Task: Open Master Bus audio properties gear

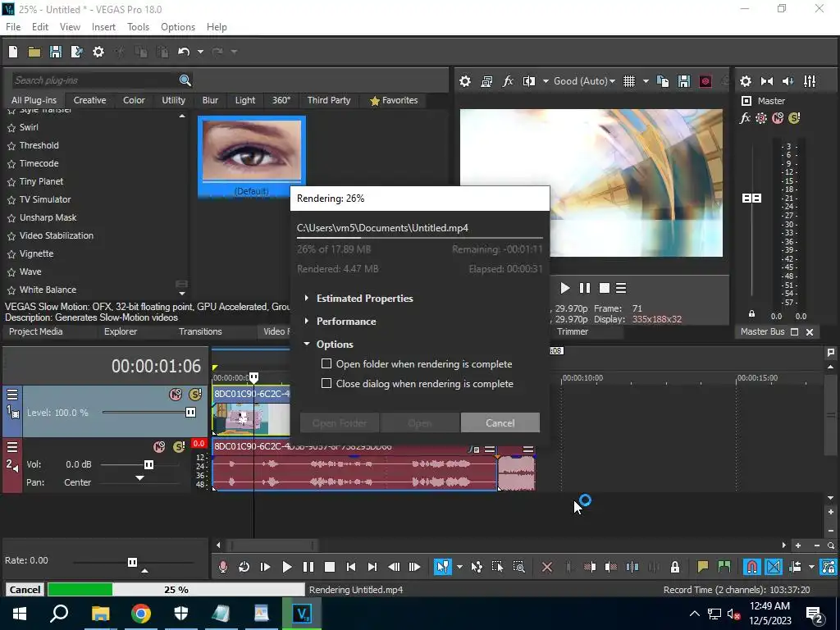Action: click(746, 81)
